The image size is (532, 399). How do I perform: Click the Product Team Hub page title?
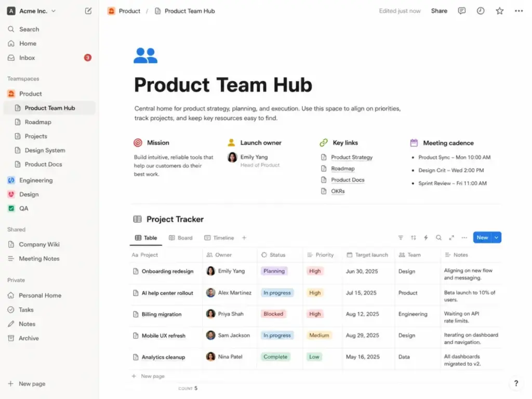(x=223, y=85)
